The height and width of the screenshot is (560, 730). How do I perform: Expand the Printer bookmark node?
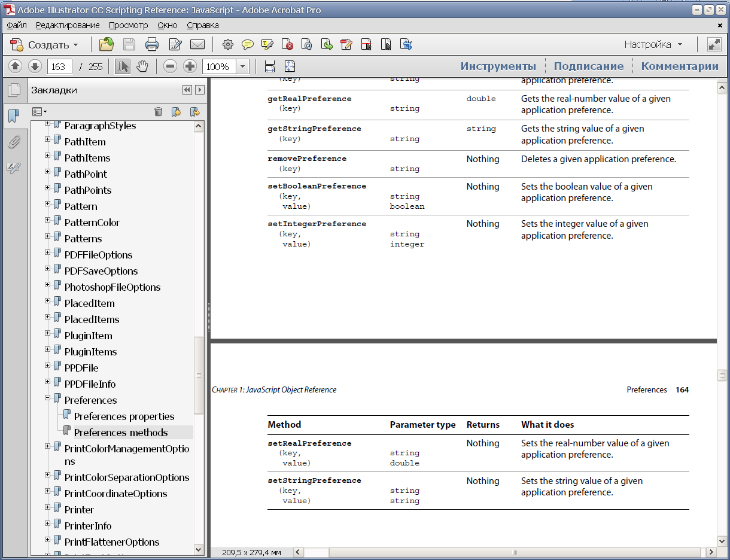click(x=48, y=507)
